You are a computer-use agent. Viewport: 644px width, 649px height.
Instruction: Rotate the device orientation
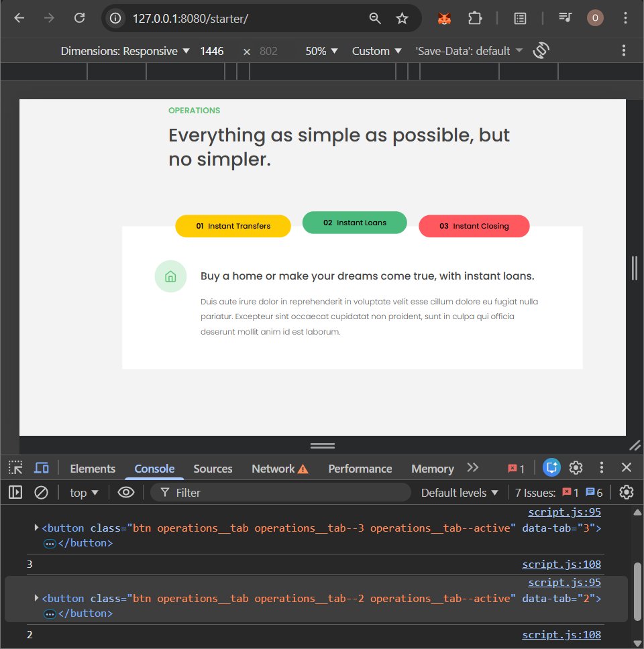(541, 50)
